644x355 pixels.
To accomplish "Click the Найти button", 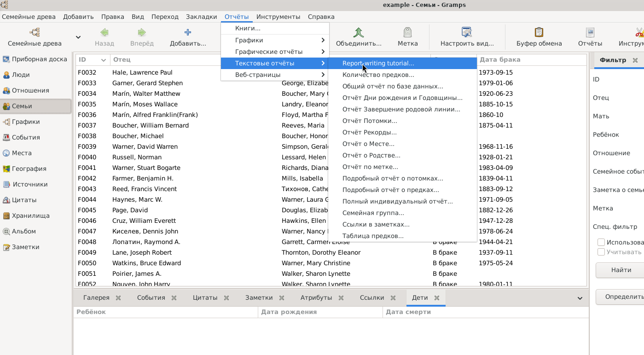I will 621,270.
